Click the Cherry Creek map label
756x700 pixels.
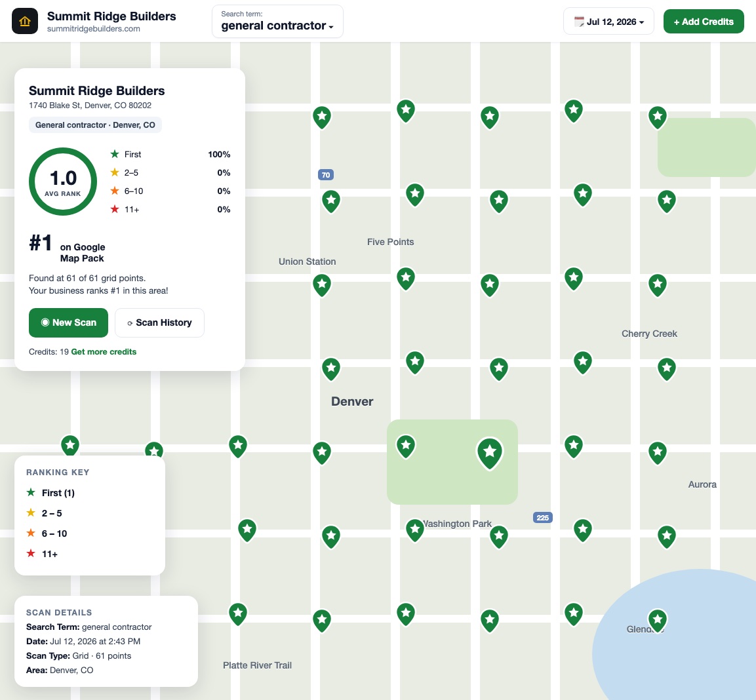(x=649, y=334)
